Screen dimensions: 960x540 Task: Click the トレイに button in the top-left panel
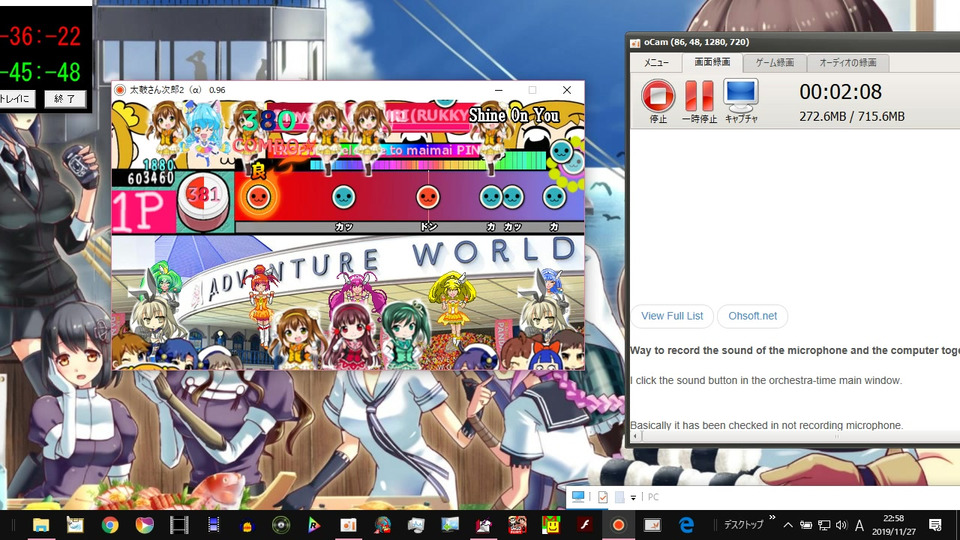click(16, 99)
